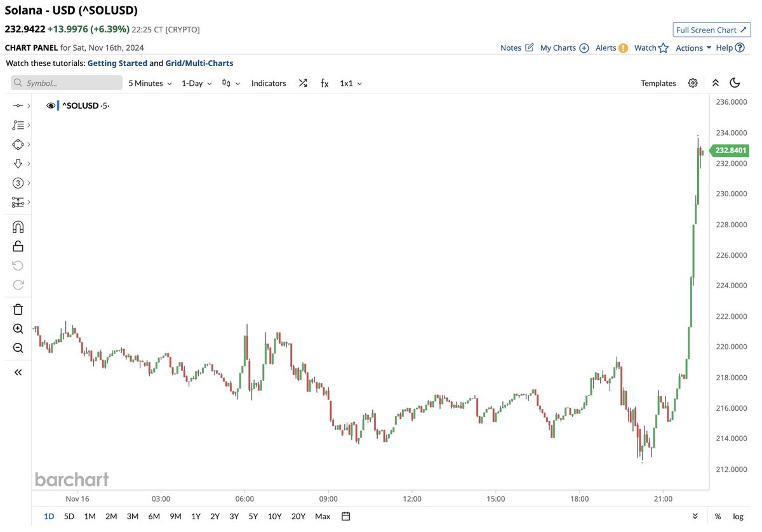762x532 pixels.
Task: Select the line drawing tool
Action: click(x=18, y=105)
